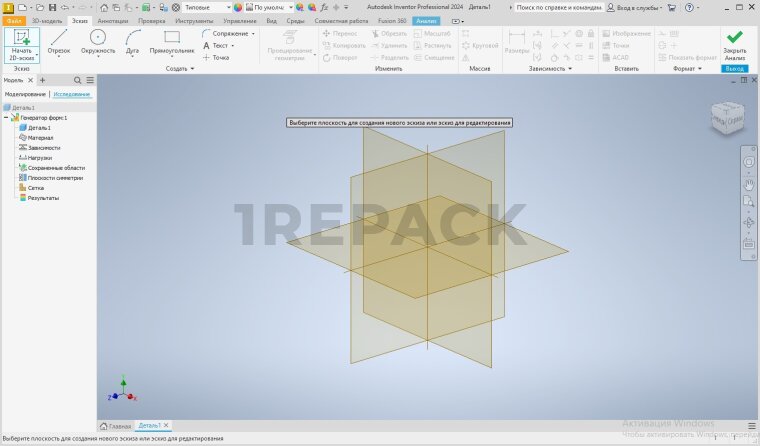Click the ViewCube in the viewport

726,119
